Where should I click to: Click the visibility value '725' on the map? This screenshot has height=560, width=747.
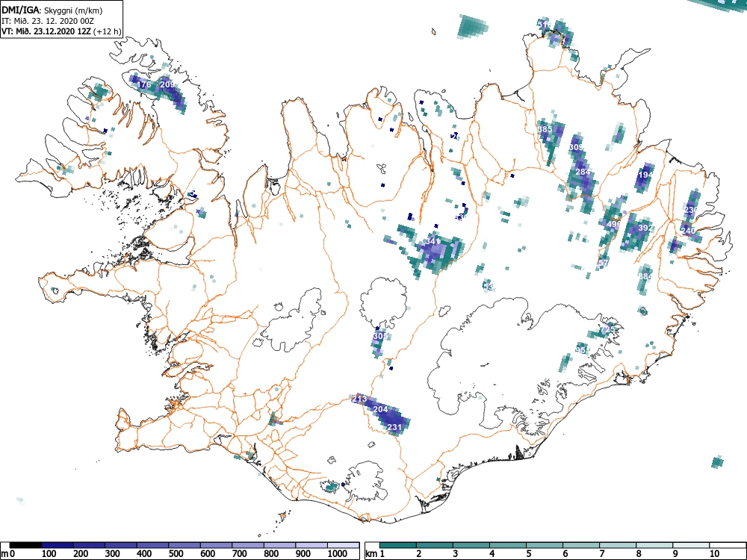click(x=609, y=329)
